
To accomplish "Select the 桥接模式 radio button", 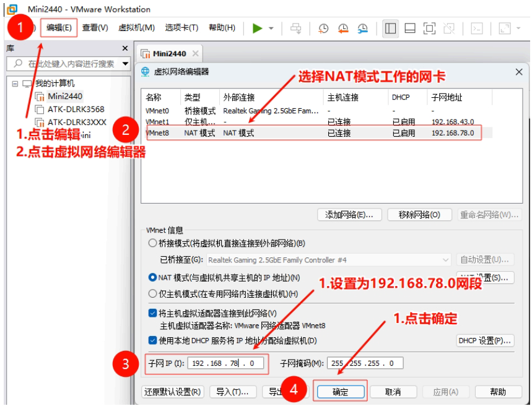I will (x=152, y=243).
